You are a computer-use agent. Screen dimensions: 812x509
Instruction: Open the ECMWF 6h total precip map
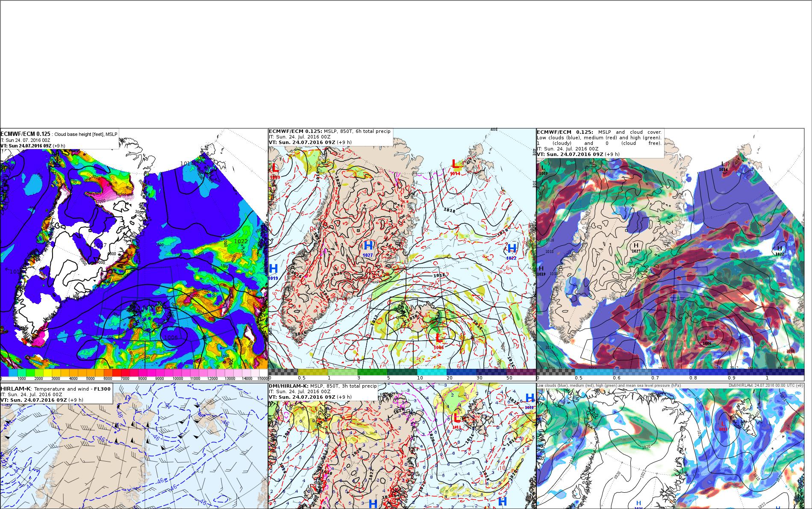(402, 254)
